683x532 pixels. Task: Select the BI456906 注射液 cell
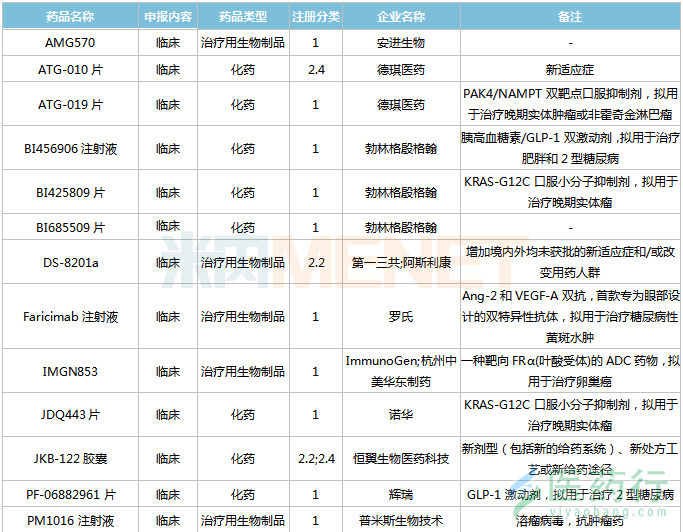coord(70,149)
